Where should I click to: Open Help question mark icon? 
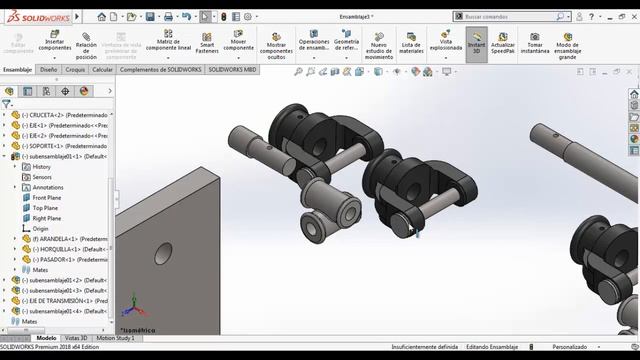pyautogui.click(x=591, y=17)
